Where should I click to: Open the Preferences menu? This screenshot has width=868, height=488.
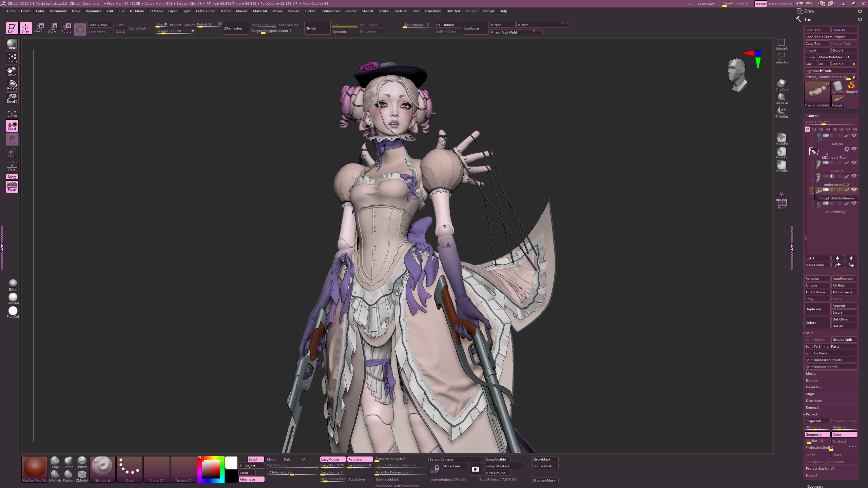coord(330,11)
